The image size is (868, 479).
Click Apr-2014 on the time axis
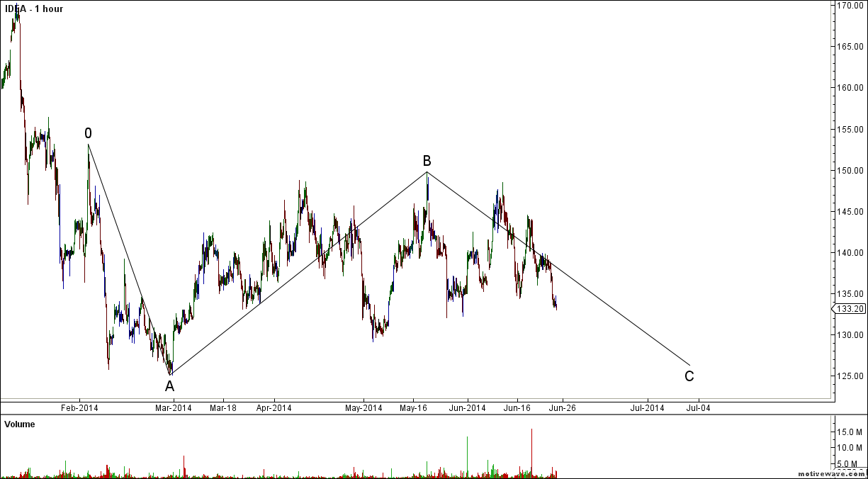[274, 408]
